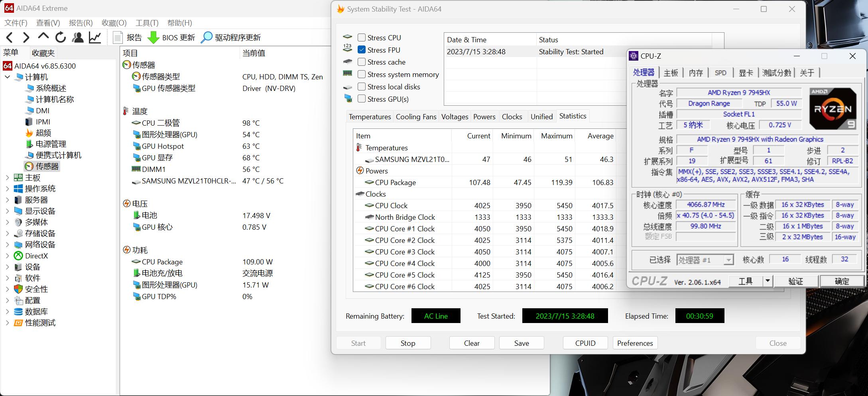Open the 内存 tab in CPU-Z
This screenshot has height=396, width=868.
click(696, 73)
